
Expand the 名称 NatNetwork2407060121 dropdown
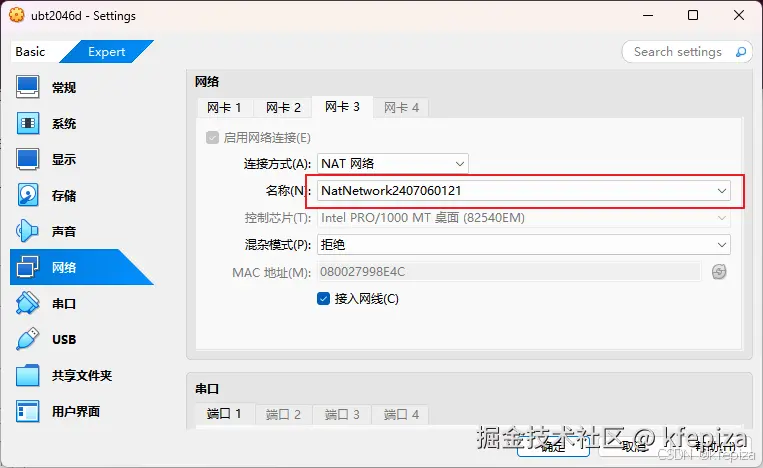click(524, 191)
